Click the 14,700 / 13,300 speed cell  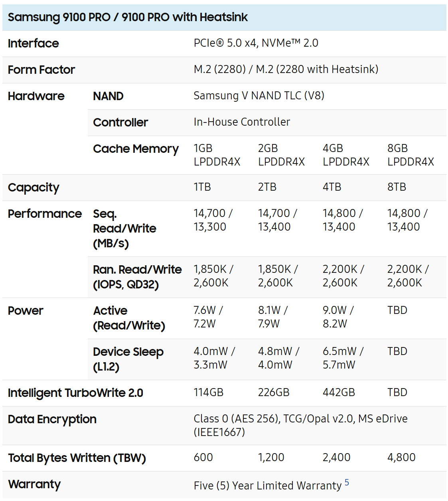[x=213, y=220]
